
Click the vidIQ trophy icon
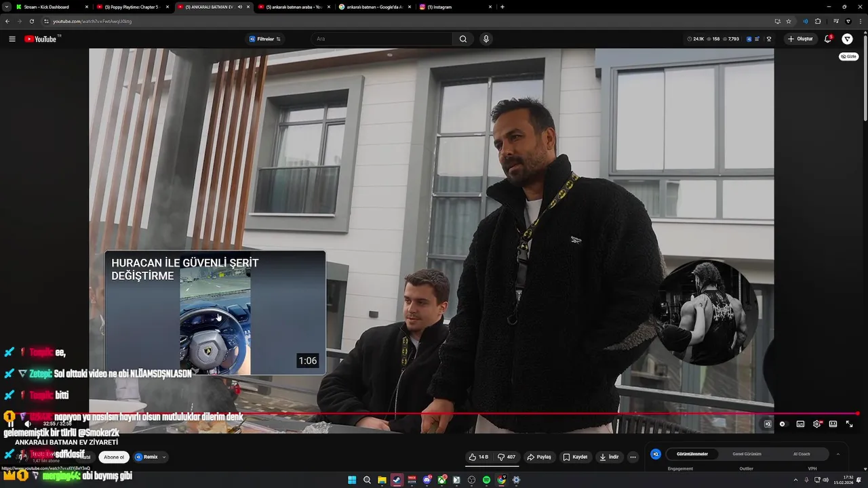click(x=769, y=39)
